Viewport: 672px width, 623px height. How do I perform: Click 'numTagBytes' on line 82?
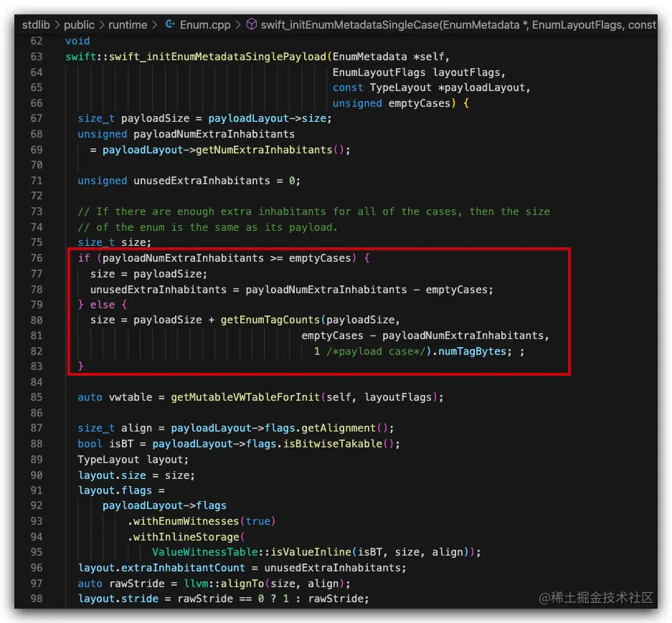pyautogui.click(x=472, y=351)
